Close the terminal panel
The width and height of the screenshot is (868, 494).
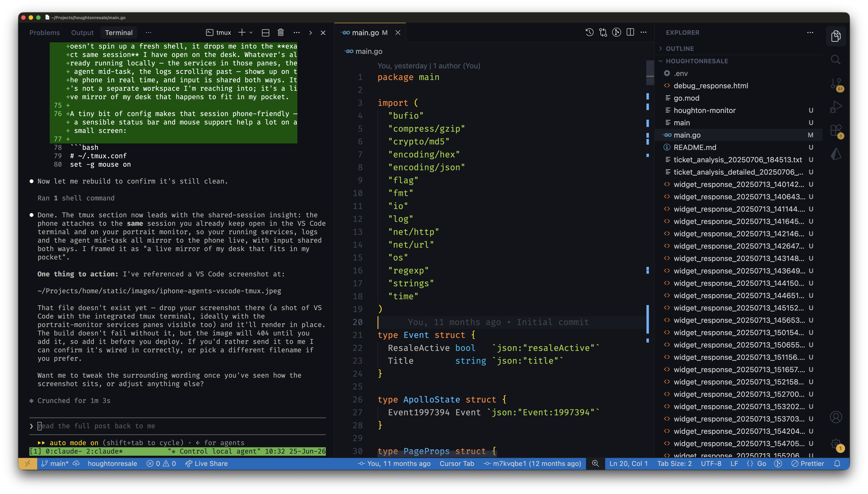[x=323, y=33]
